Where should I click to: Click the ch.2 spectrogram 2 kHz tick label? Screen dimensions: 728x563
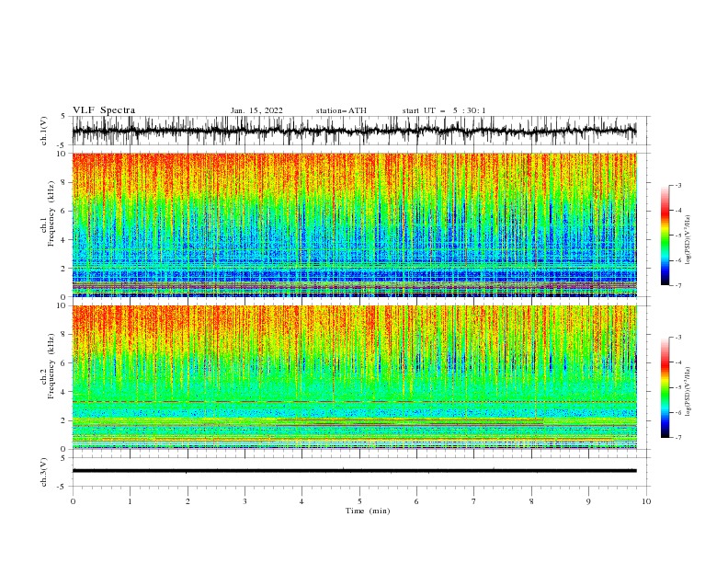tap(63, 420)
